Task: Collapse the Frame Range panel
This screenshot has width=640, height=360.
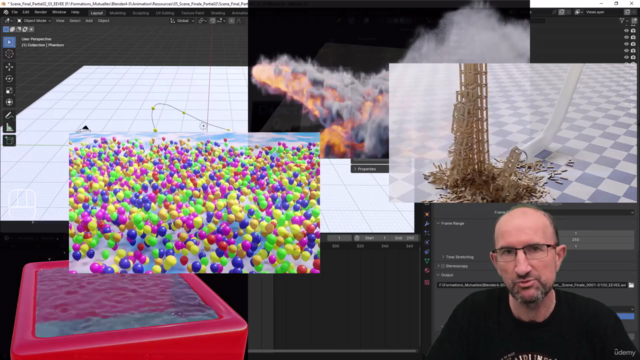Action: tap(438, 224)
